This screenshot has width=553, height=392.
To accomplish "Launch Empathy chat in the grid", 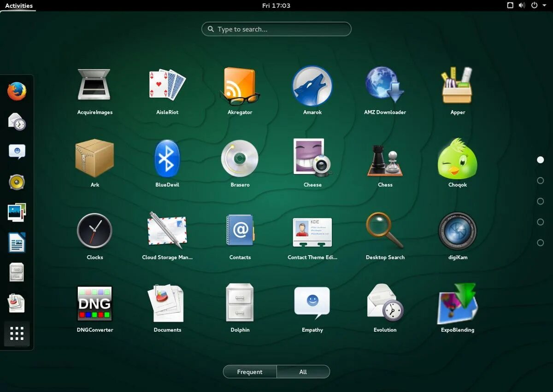I will (312, 303).
